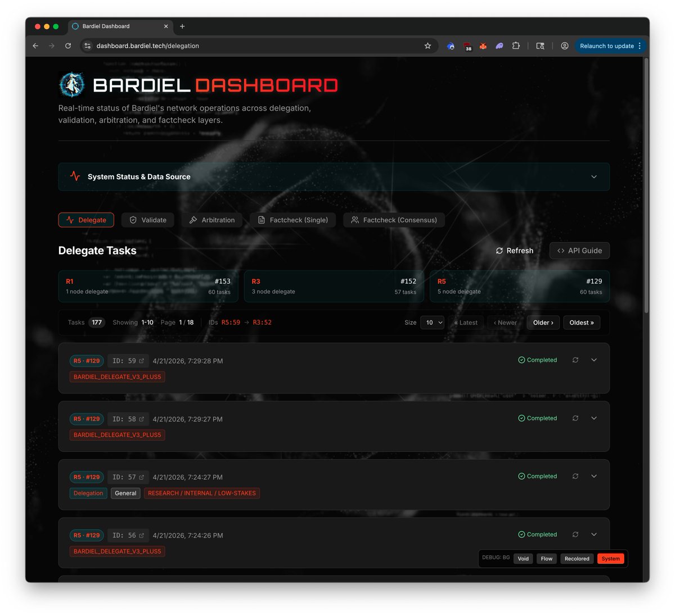Click the address bar URL field
The height and width of the screenshot is (616, 675).
pyautogui.click(x=259, y=46)
